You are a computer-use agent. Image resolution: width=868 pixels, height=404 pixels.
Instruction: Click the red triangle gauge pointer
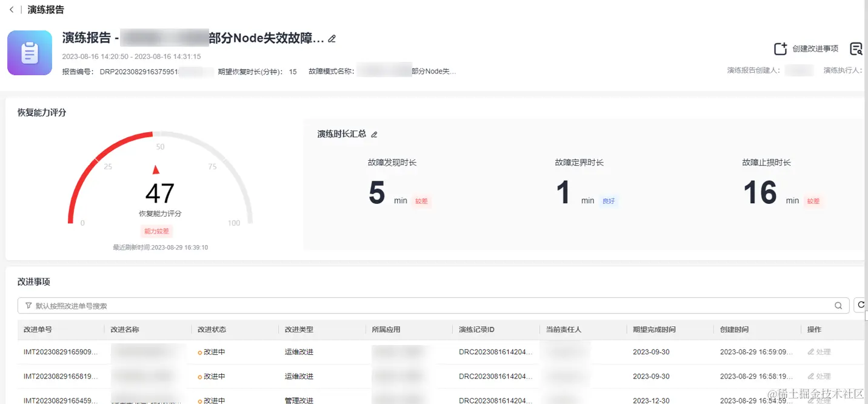tap(156, 169)
